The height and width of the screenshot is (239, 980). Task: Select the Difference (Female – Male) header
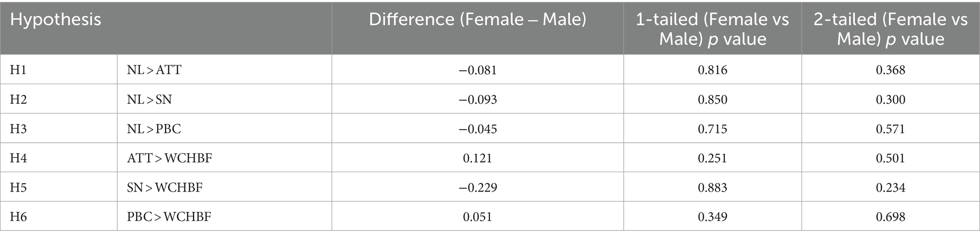click(477, 20)
